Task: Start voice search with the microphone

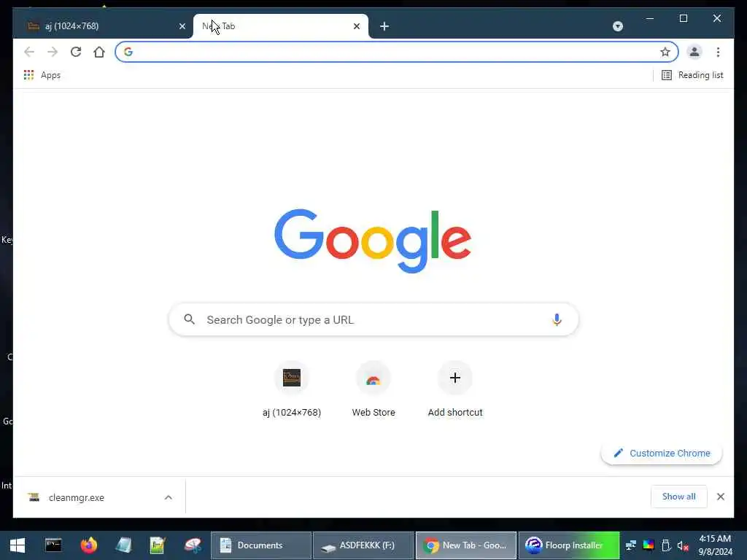Action: 557,319
